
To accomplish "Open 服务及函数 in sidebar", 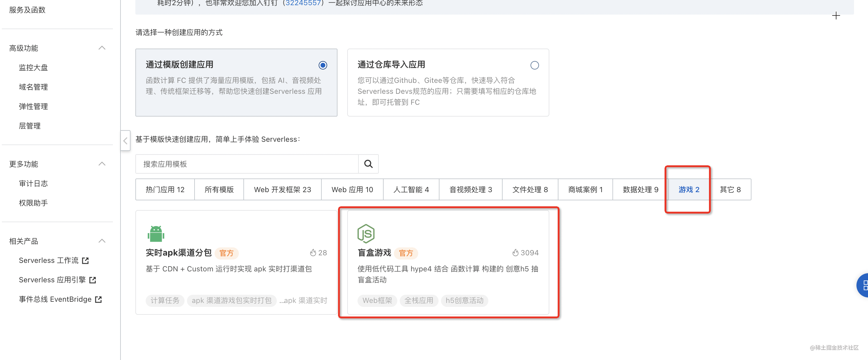I will [x=27, y=10].
